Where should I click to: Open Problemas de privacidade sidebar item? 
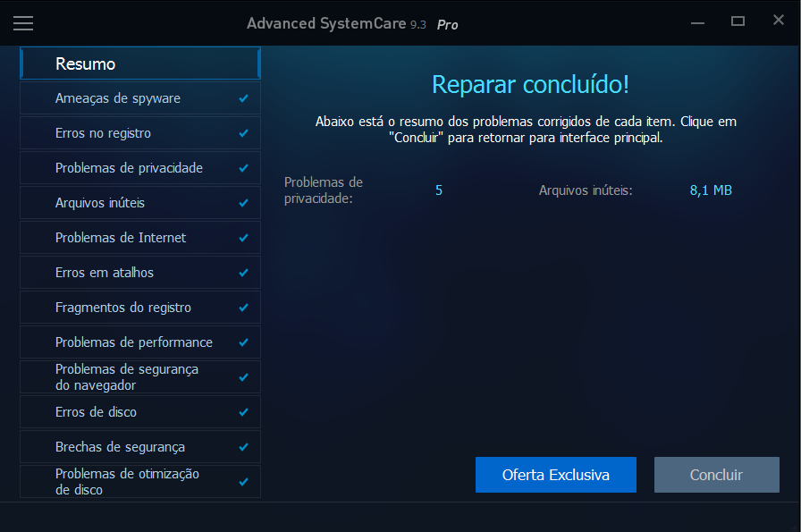(x=140, y=167)
